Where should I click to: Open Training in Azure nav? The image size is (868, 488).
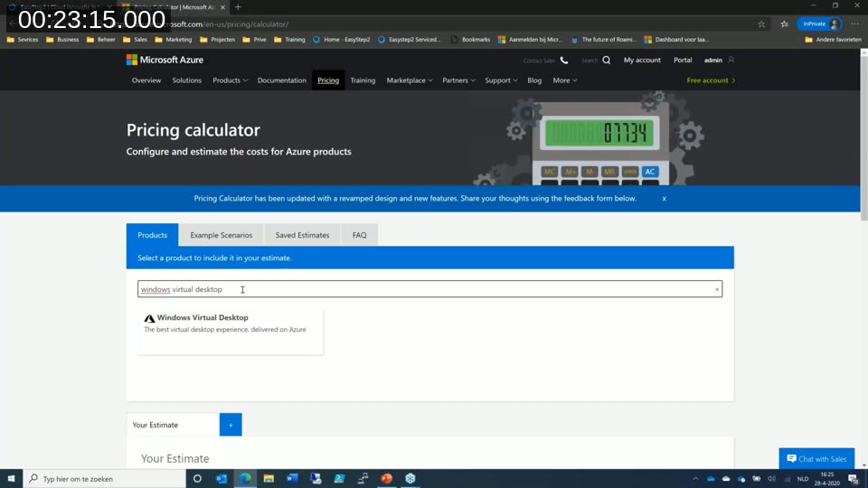363,80
